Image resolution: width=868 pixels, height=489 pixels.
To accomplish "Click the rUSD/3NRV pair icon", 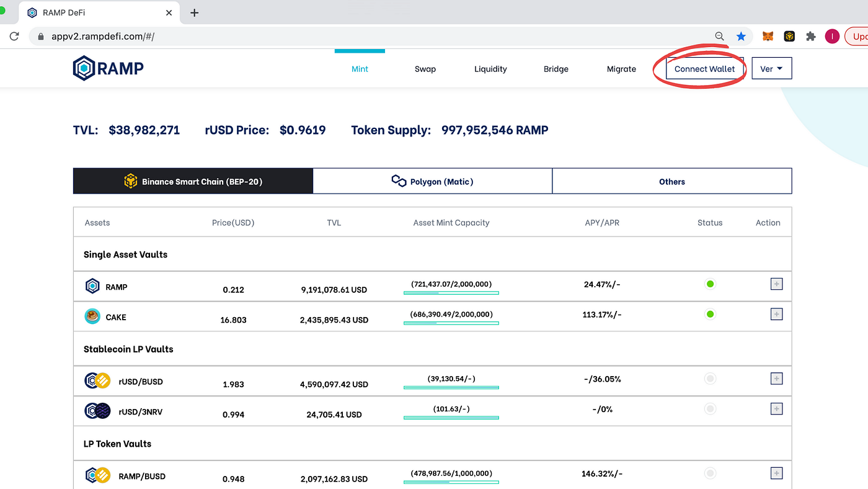I will pos(97,411).
